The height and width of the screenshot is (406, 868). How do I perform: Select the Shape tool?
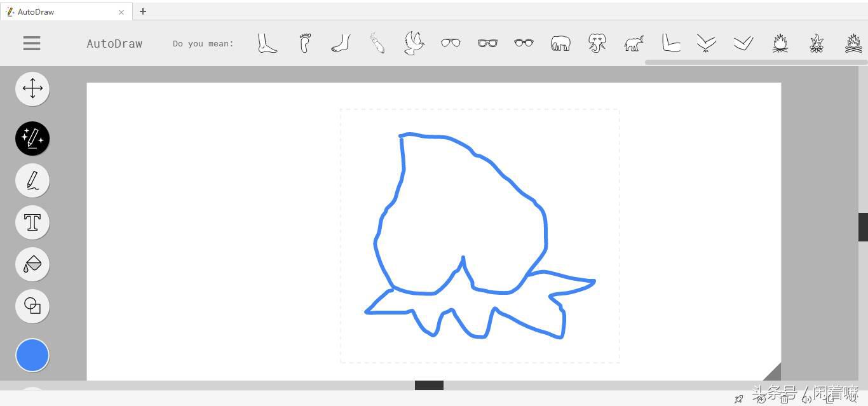click(32, 306)
